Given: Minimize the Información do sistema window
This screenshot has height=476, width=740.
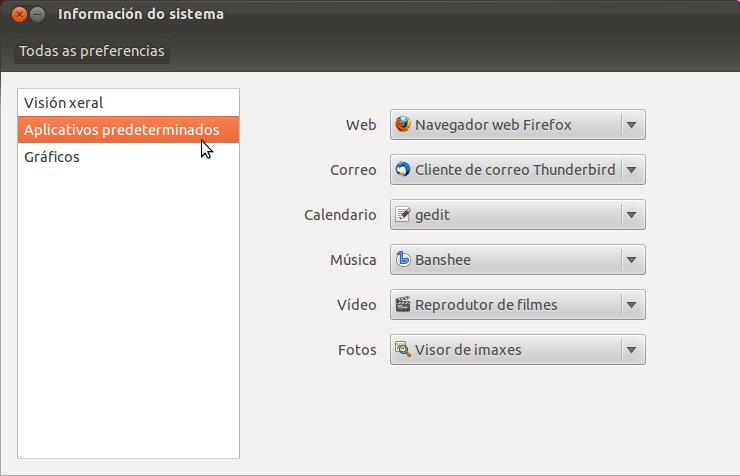Looking at the screenshot, I should point(38,15).
